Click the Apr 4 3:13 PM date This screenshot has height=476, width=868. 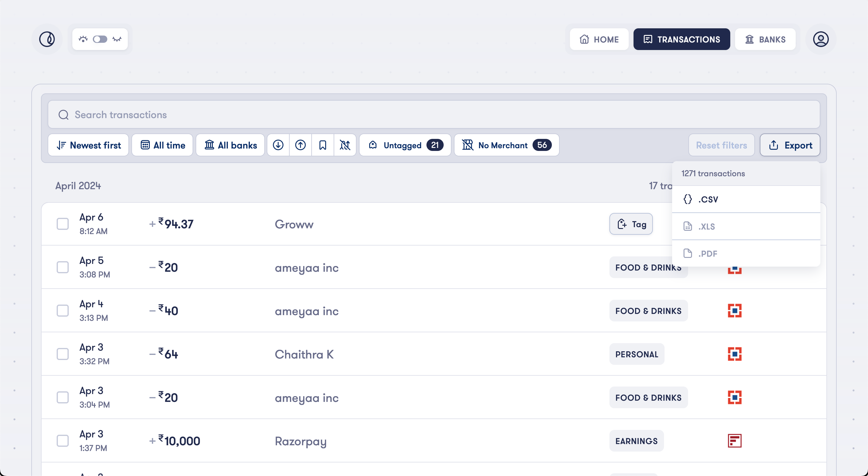click(94, 311)
